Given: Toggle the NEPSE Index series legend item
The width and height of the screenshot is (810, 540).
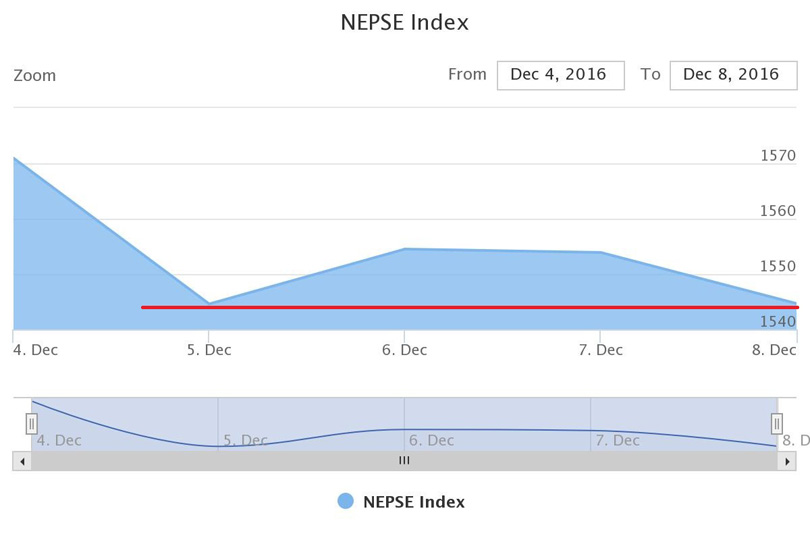Looking at the screenshot, I should pyautogui.click(x=401, y=501).
